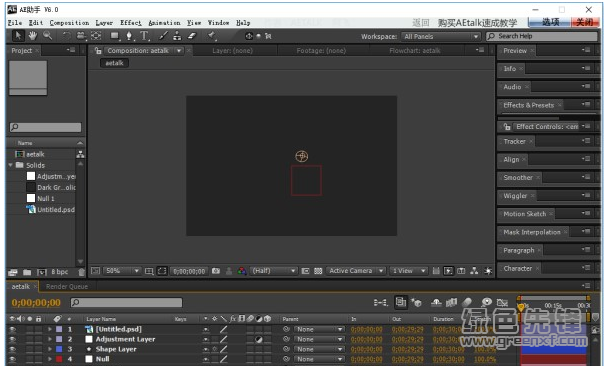Open the Workspace All Panels dropdown

point(440,37)
